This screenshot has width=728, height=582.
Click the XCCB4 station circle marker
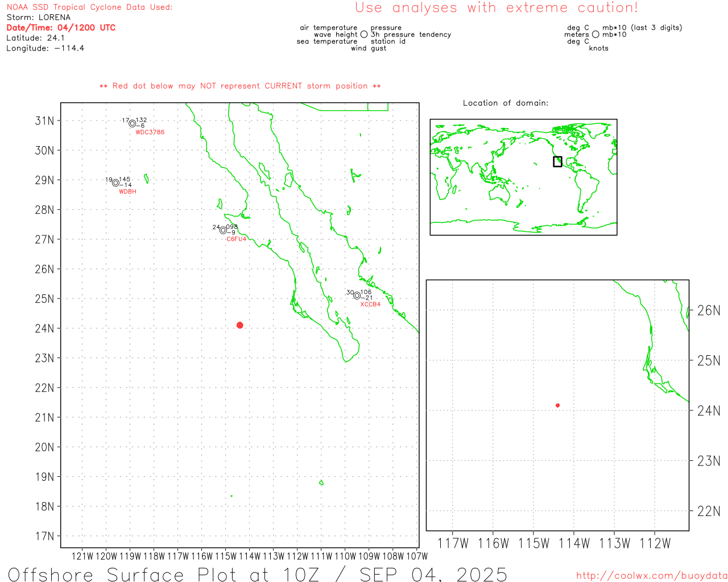(x=357, y=296)
